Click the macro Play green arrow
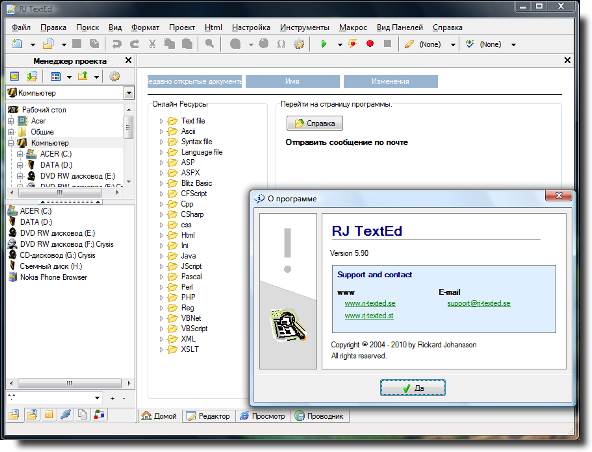Viewport: 592px width, 452px height. pyautogui.click(x=324, y=44)
